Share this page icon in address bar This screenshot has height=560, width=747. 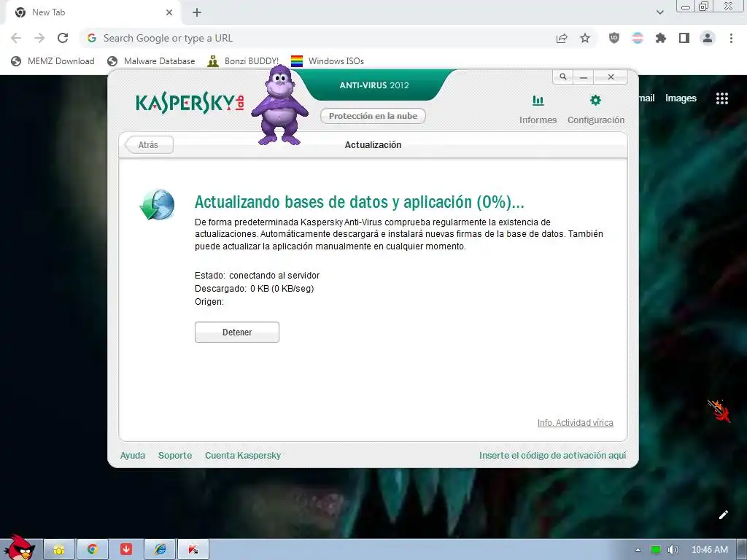(562, 38)
